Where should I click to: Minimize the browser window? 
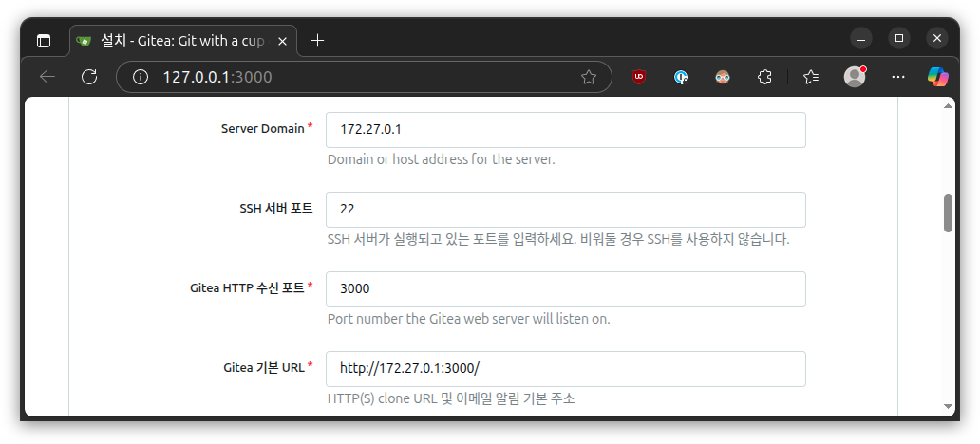pyautogui.click(x=861, y=38)
